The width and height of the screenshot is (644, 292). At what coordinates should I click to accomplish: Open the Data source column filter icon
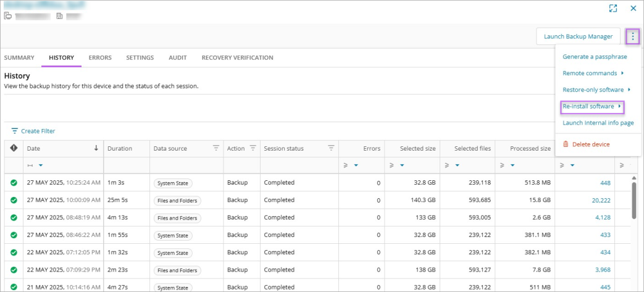216,148
